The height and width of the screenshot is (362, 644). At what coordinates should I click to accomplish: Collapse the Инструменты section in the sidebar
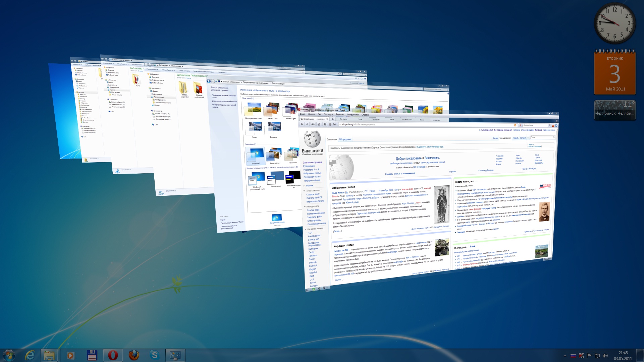click(x=312, y=206)
